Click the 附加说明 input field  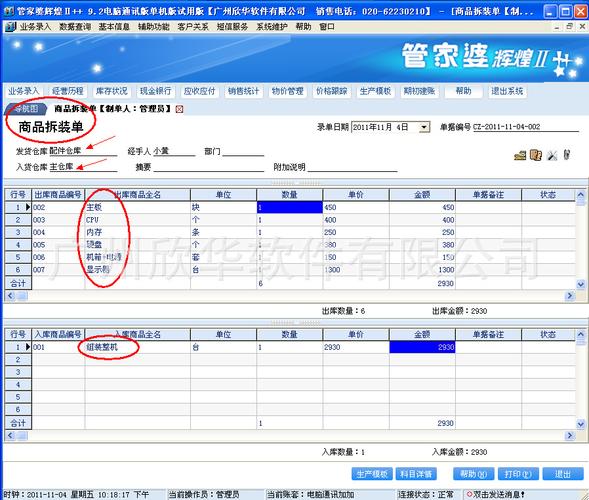pyautogui.click(x=352, y=167)
